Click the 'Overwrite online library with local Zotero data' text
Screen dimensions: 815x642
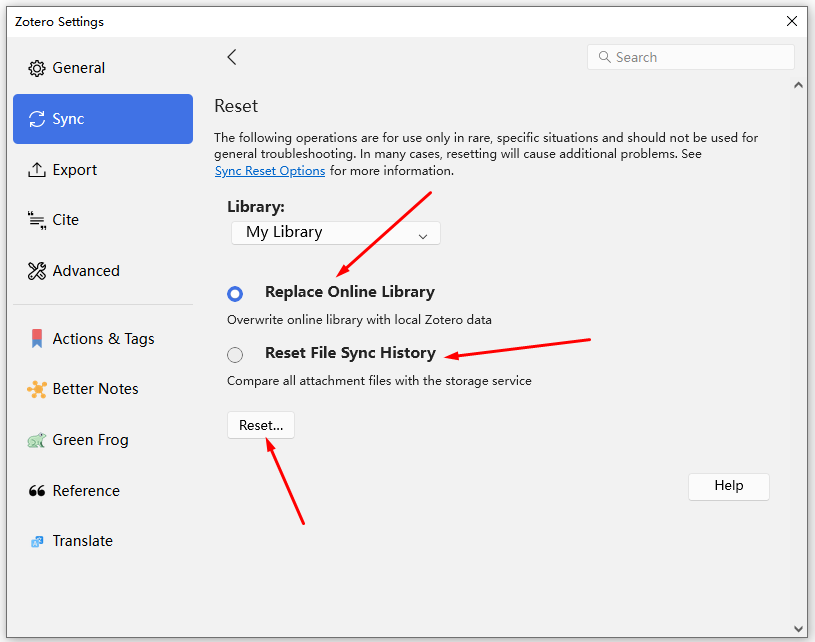tap(359, 320)
